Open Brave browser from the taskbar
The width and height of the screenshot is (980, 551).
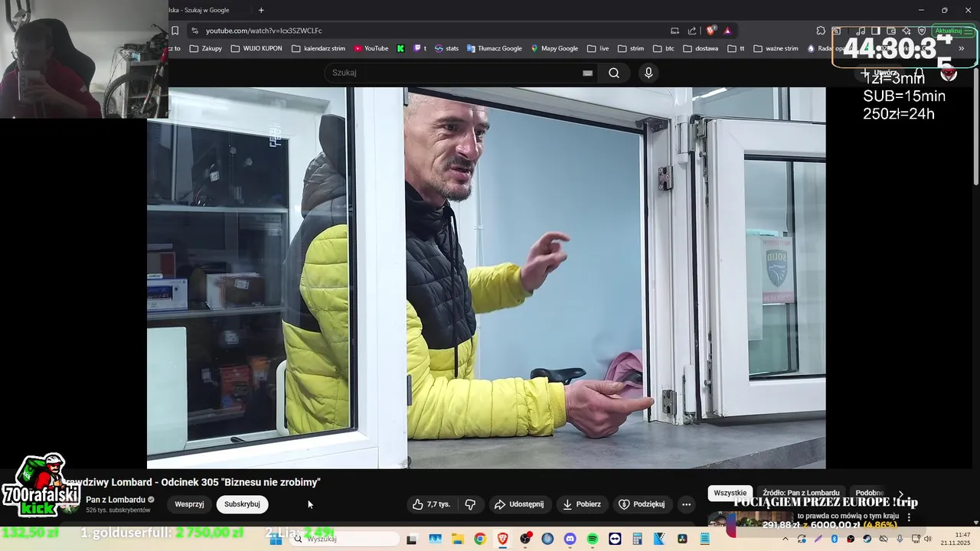pyautogui.click(x=502, y=539)
